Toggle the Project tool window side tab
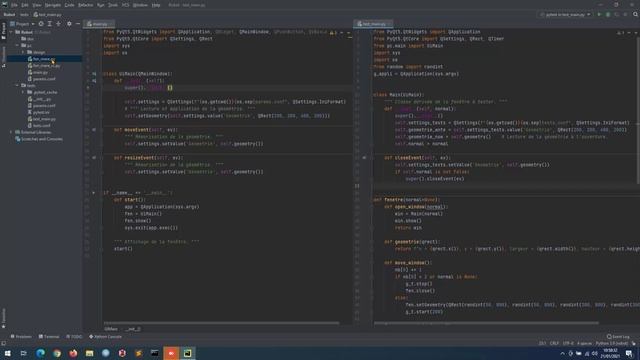The image size is (640, 360). point(4,31)
